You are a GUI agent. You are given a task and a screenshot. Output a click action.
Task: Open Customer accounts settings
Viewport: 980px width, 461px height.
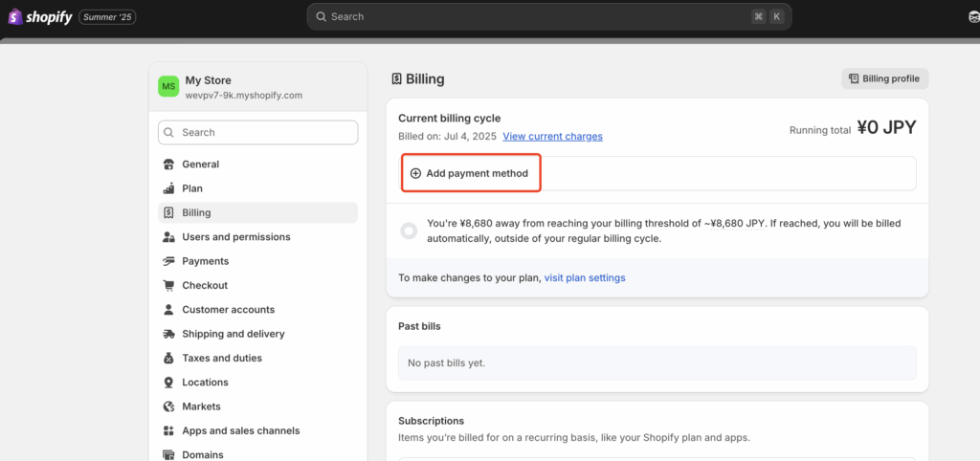click(228, 310)
